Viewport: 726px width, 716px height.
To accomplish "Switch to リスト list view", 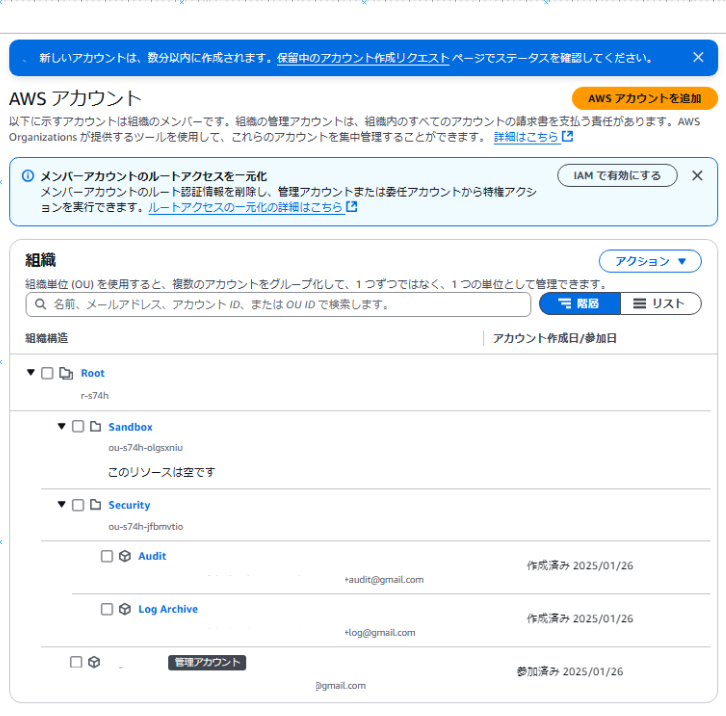I will [x=661, y=304].
